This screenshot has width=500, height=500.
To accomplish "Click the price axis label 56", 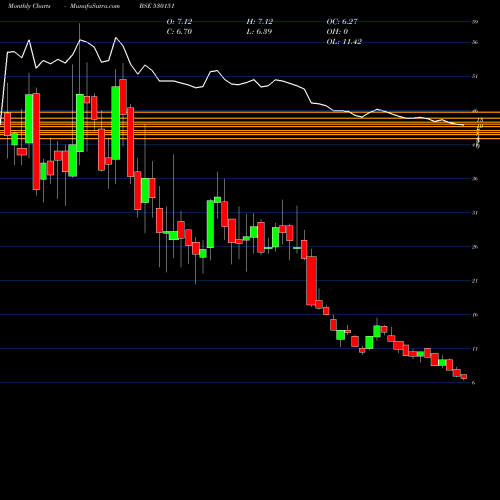I will click(475, 42).
